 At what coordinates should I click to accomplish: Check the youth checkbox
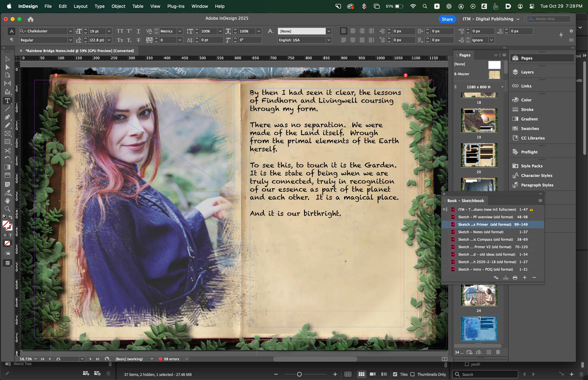[467, 364]
